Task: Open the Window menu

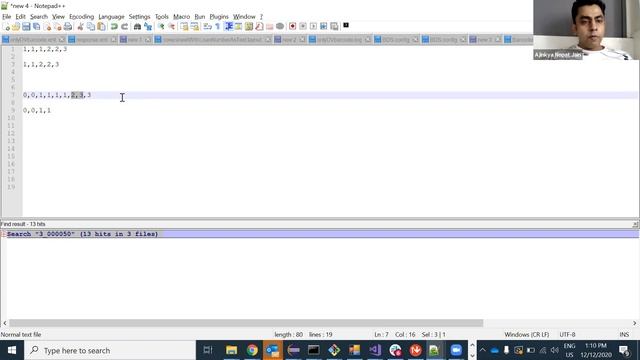Action: [244, 17]
